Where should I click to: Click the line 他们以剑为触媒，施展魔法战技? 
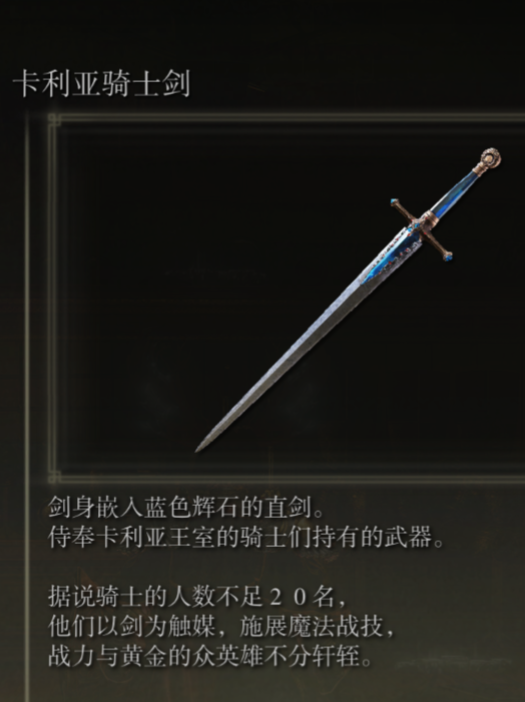point(222,627)
